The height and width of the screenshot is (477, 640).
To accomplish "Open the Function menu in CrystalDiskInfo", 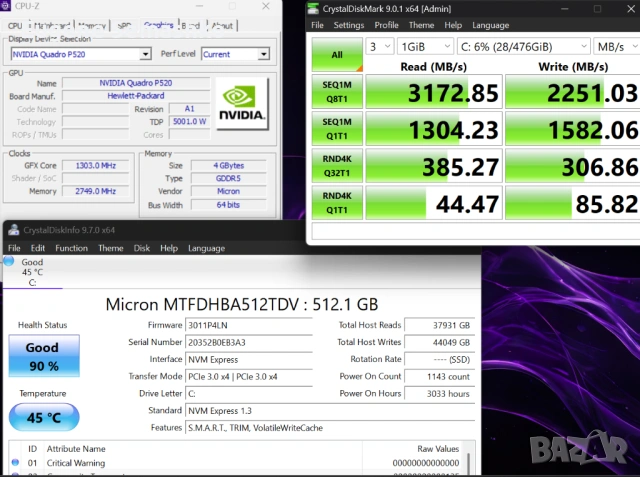I will pos(71,248).
